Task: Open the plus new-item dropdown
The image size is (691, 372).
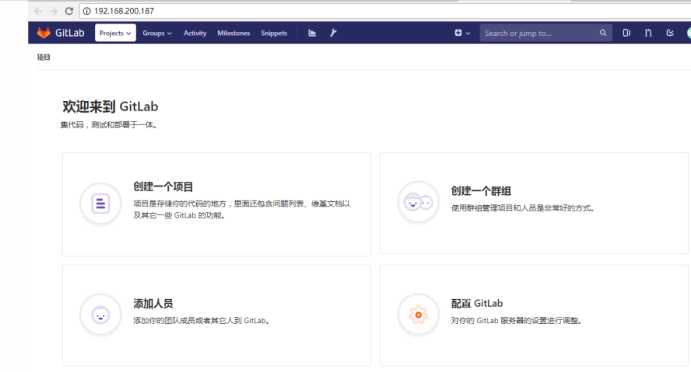Action: 462,33
